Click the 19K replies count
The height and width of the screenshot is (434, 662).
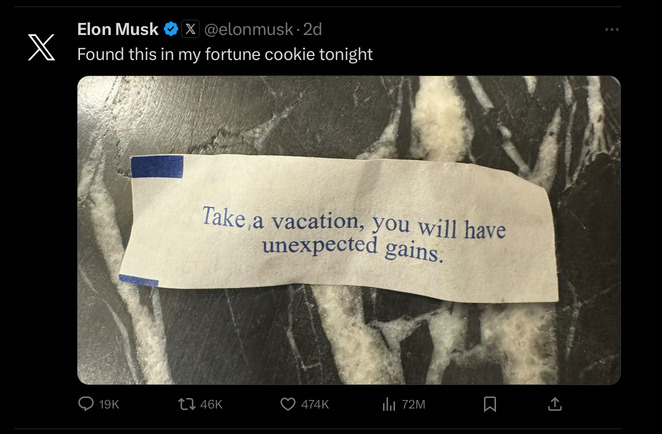(x=109, y=404)
